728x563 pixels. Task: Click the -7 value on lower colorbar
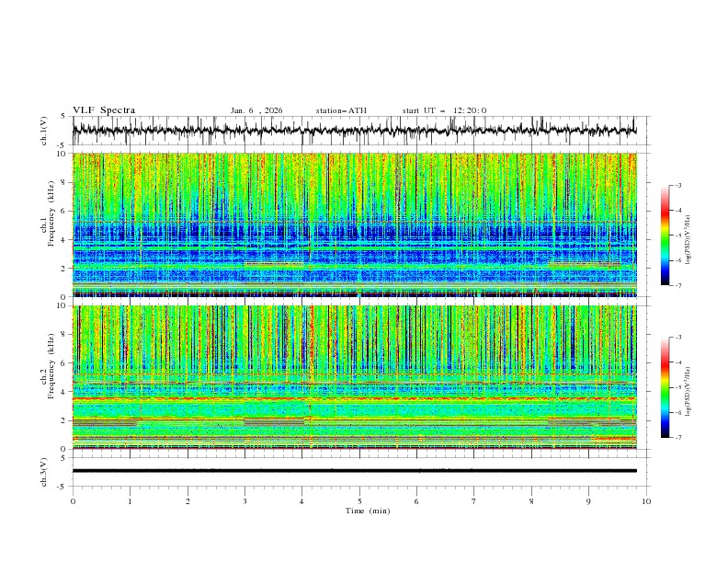click(677, 438)
